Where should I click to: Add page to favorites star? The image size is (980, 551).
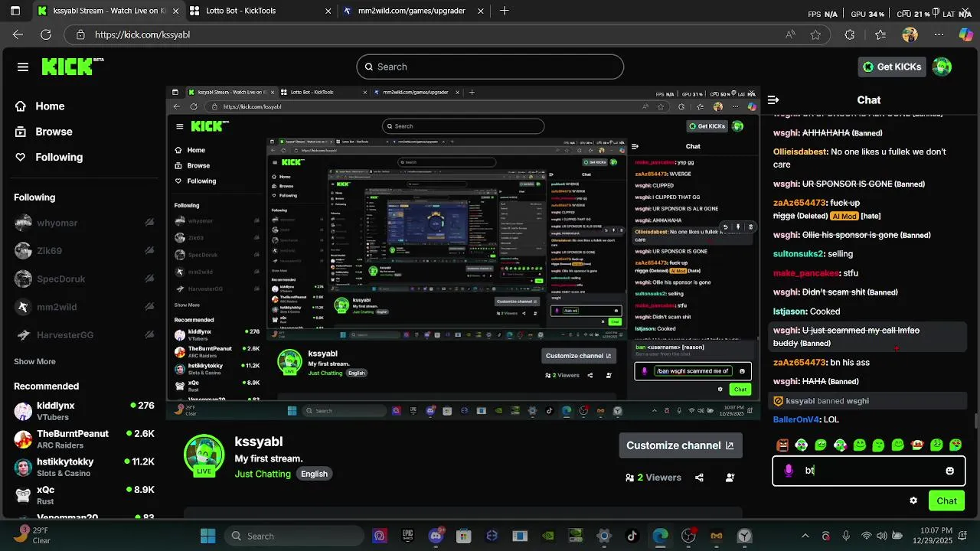(x=815, y=34)
